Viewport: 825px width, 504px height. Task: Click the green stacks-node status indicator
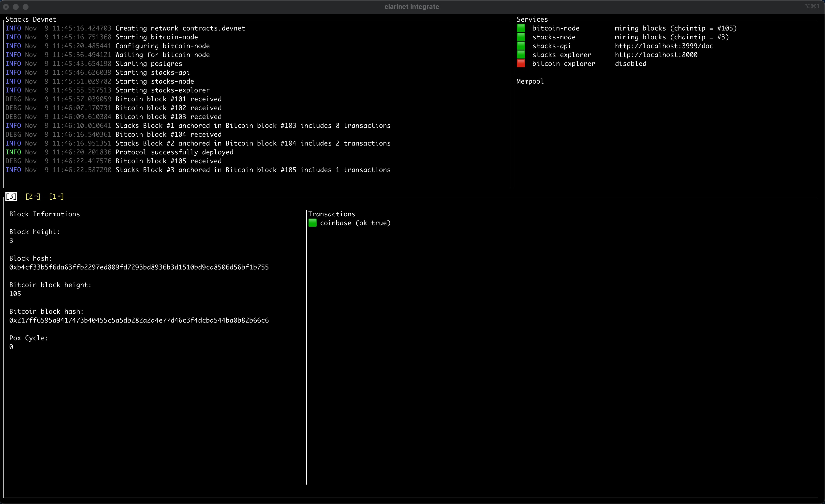point(521,37)
